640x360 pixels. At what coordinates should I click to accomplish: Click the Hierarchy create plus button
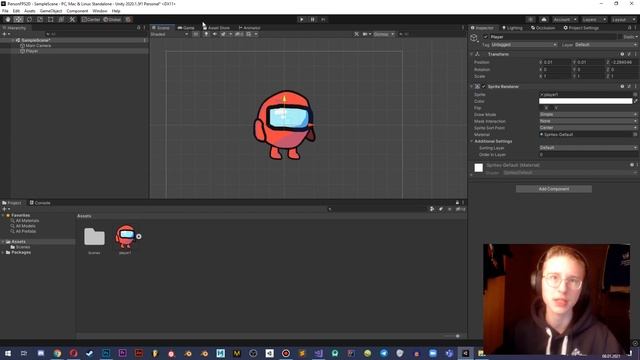[x=5, y=34]
